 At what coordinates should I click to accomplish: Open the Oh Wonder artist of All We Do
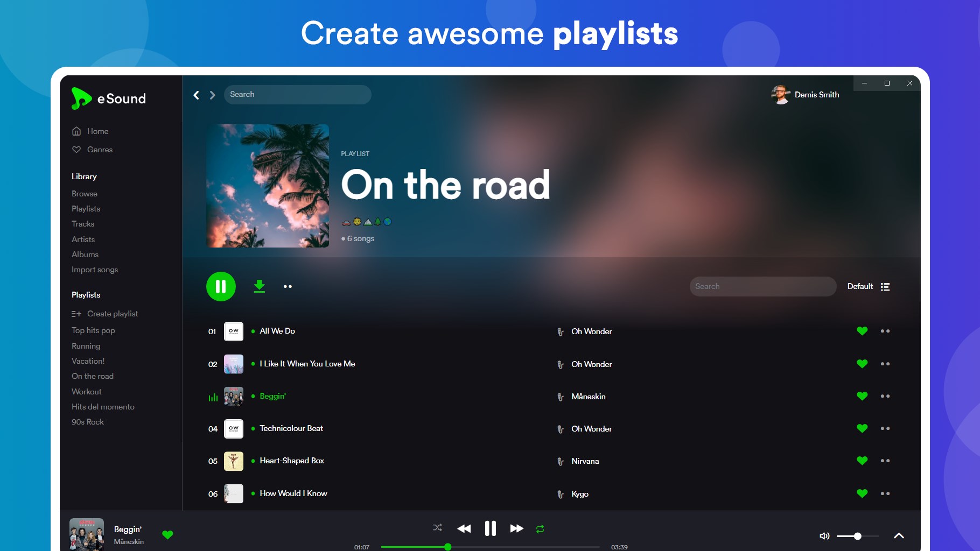pyautogui.click(x=591, y=331)
